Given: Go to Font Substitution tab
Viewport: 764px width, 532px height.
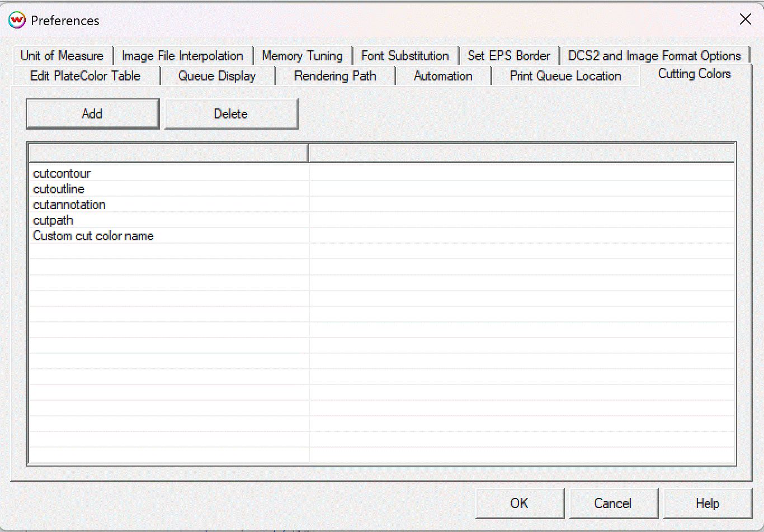Looking at the screenshot, I should click(405, 56).
